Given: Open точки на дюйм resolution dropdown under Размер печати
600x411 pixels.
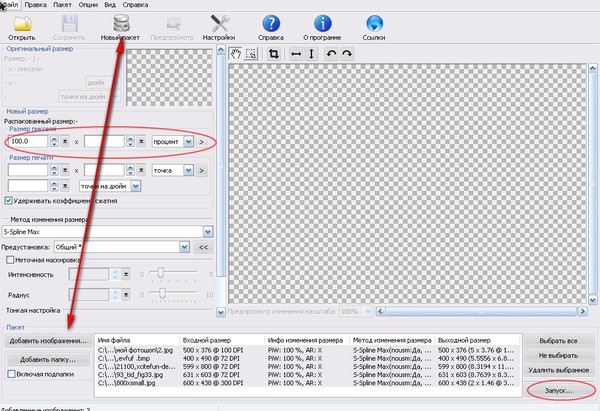Looking at the screenshot, I should (135, 186).
